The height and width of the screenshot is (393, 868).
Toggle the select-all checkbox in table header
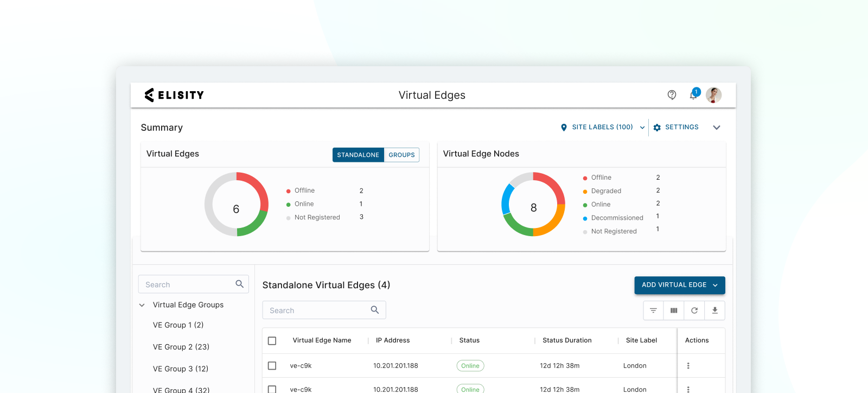pos(272,341)
